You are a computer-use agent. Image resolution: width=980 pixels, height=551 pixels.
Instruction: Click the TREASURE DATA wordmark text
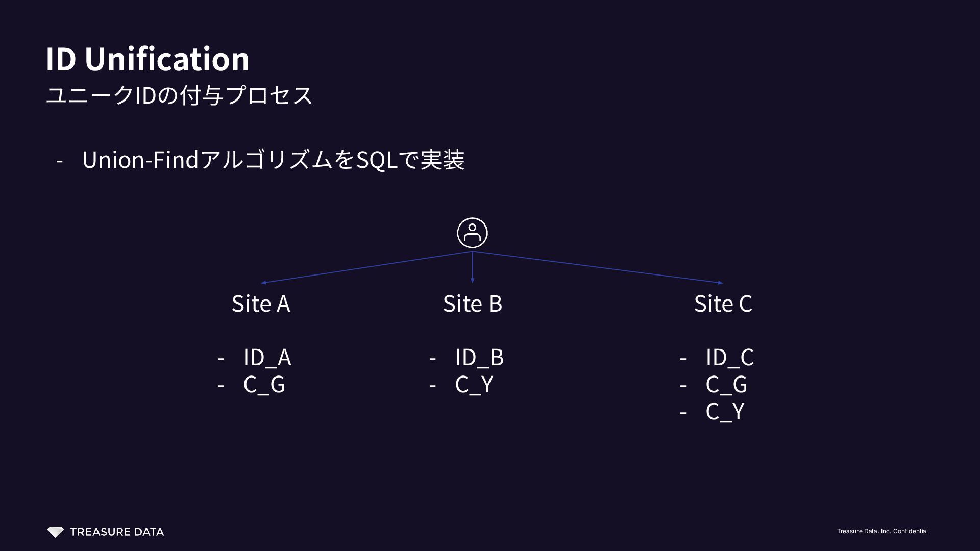click(x=117, y=532)
